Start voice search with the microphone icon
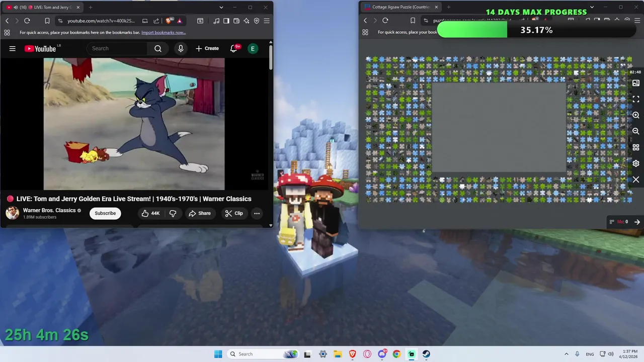The image size is (644, 362). [181, 48]
